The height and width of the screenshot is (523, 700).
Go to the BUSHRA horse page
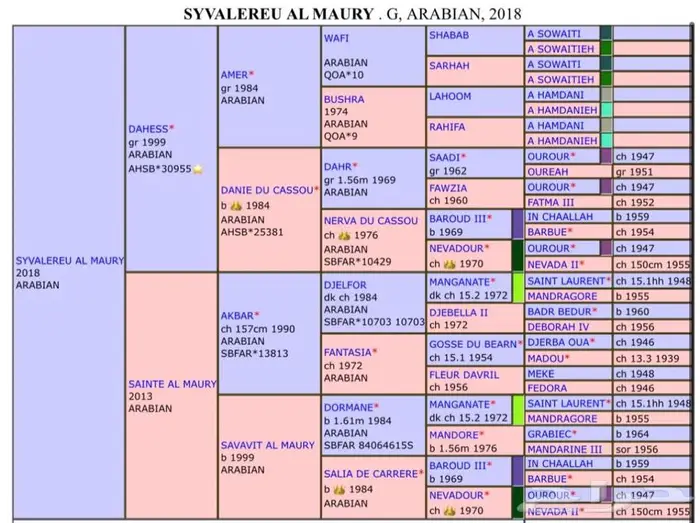coord(342,99)
